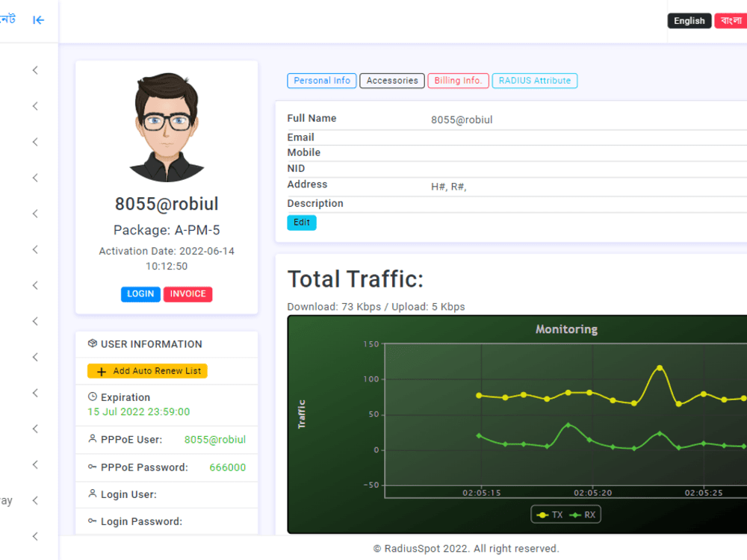The height and width of the screenshot is (560, 747).
Task: Click the box icon beside USER INFORMATION
Action: (x=93, y=343)
